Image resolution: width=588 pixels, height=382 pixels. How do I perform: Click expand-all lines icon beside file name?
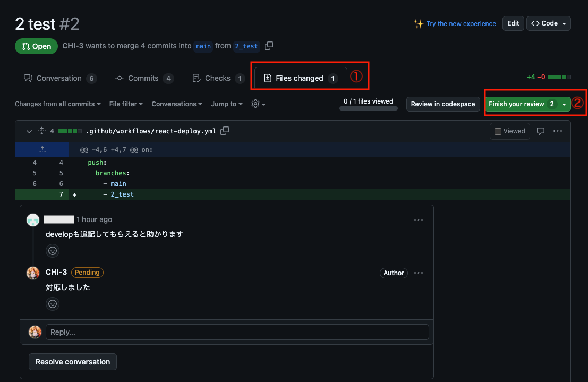(x=42, y=131)
